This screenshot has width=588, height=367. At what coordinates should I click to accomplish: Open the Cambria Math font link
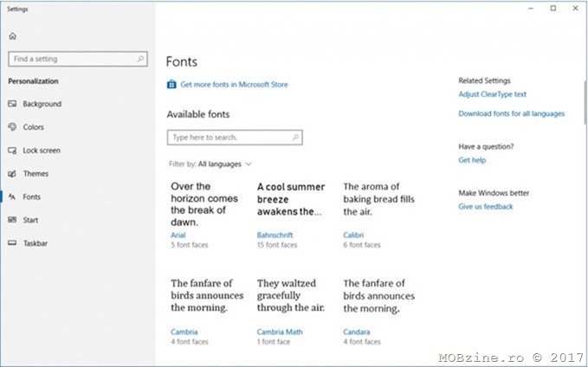pyautogui.click(x=280, y=332)
